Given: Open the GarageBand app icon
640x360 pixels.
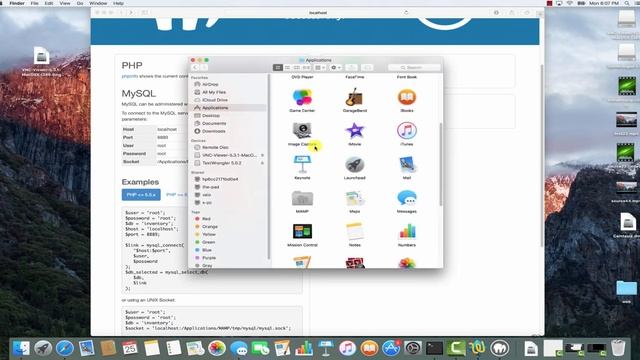Looking at the screenshot, I should [x=354, y=98].
